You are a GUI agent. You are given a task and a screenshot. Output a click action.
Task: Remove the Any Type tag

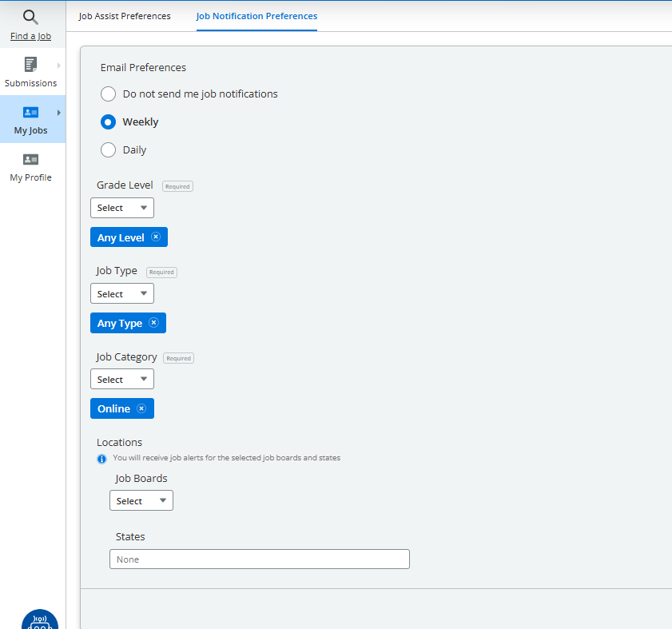(154, 323)
